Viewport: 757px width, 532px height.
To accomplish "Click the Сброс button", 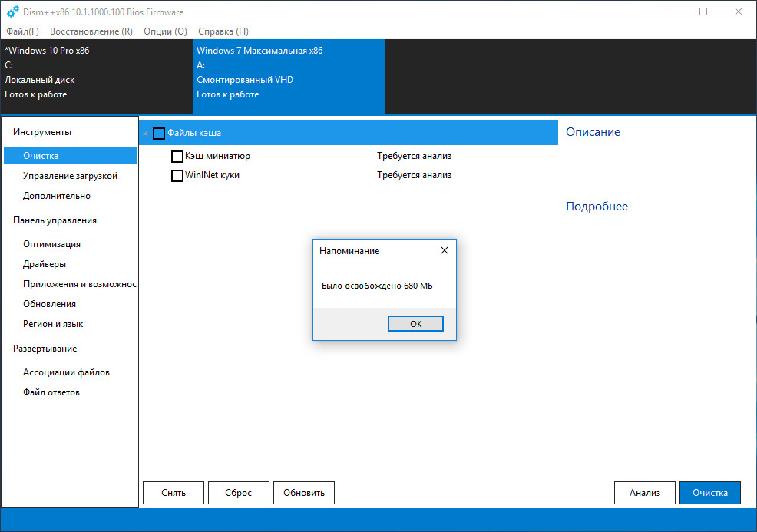I will (x=239, y=493).
